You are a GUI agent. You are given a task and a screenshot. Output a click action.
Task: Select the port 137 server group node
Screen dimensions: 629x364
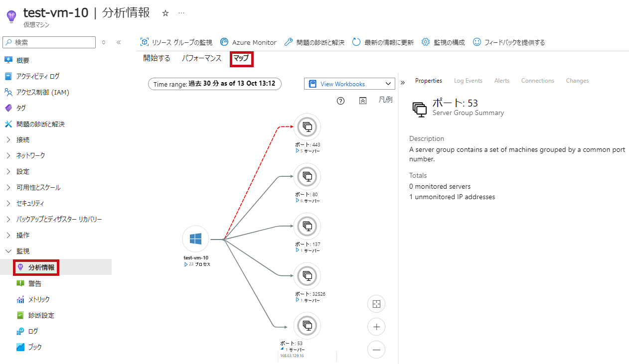point(307,227)
